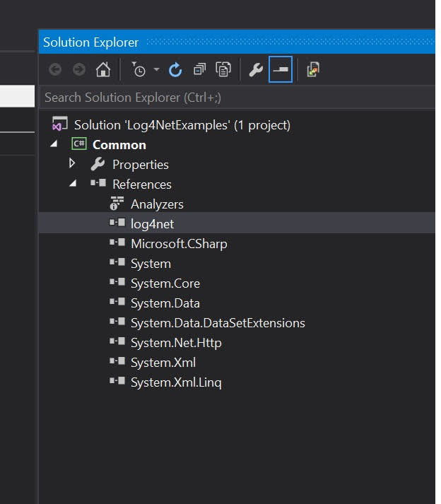
Task: Select the System.Xml.Linq reference
Action: 176,382
